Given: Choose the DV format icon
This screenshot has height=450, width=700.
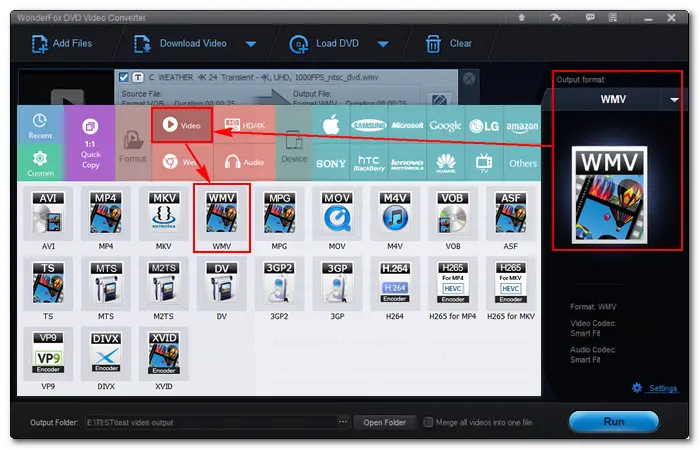Looking at the screenshot, I should (x=221, y=283).
